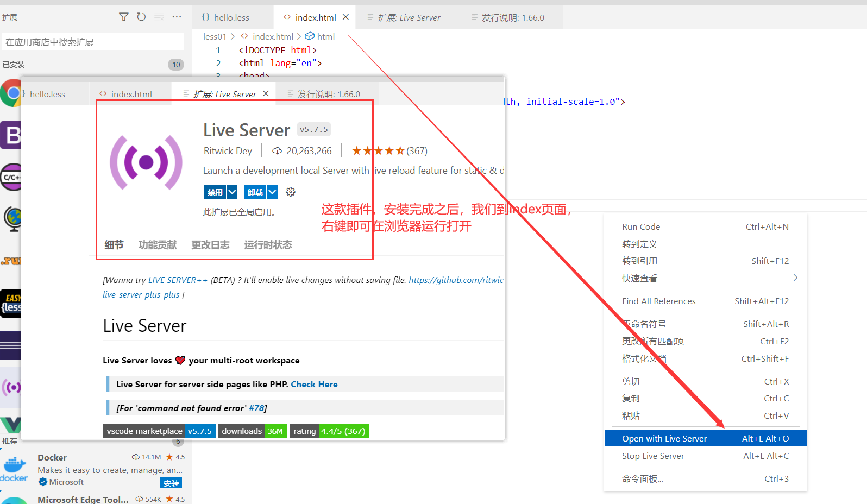The image size is (867, 504).
Task: Disable the Live Server extension
Action: (215, 192)
